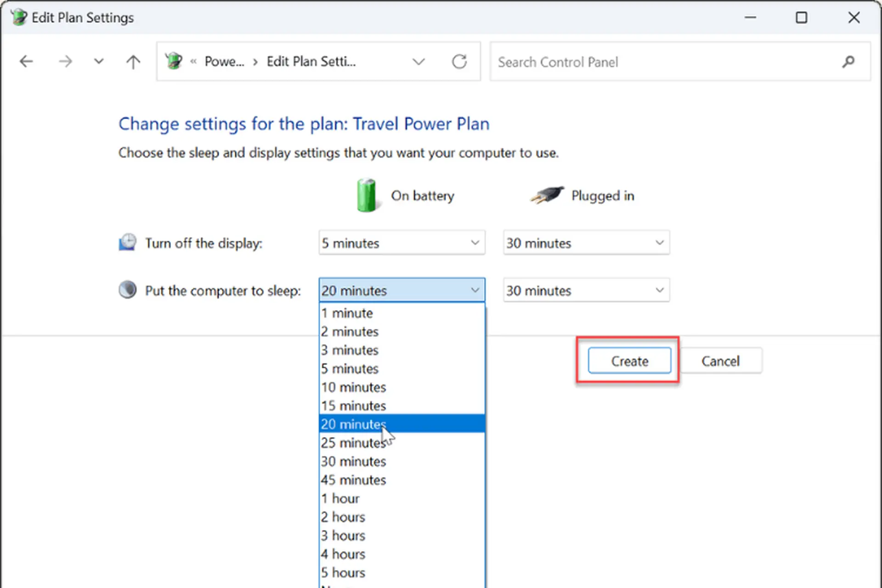Close the Edit Plan Settings window

(x=854, y=17)
